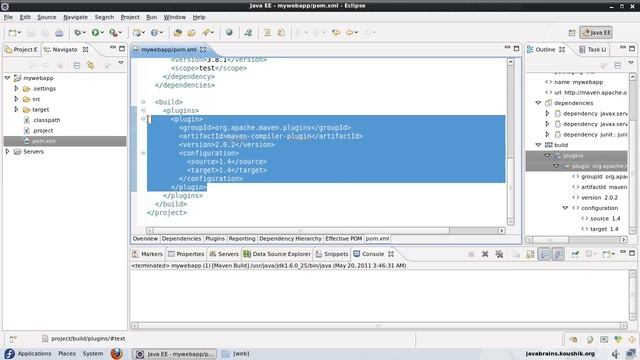Click Collapse All in Navigator toolbar
Image resolution: width=640 pixels, height=360 pixels.
pyautogui.click(x=76, y=65)
